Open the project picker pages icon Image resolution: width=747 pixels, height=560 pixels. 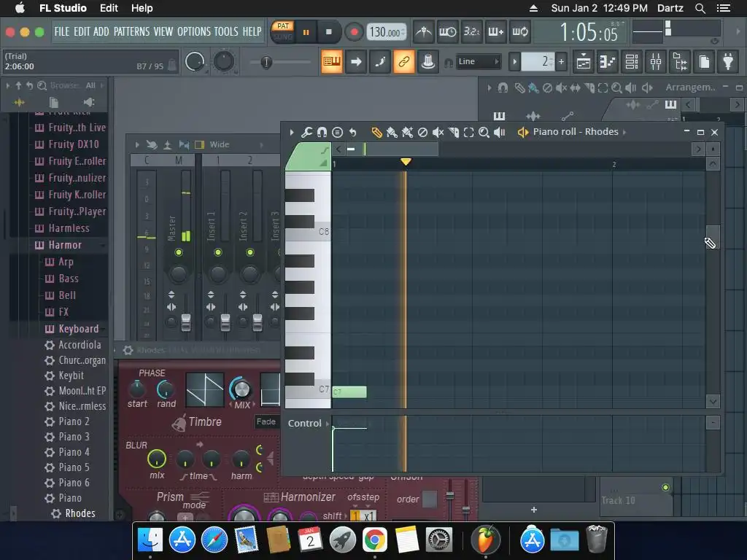coord(704,61)
